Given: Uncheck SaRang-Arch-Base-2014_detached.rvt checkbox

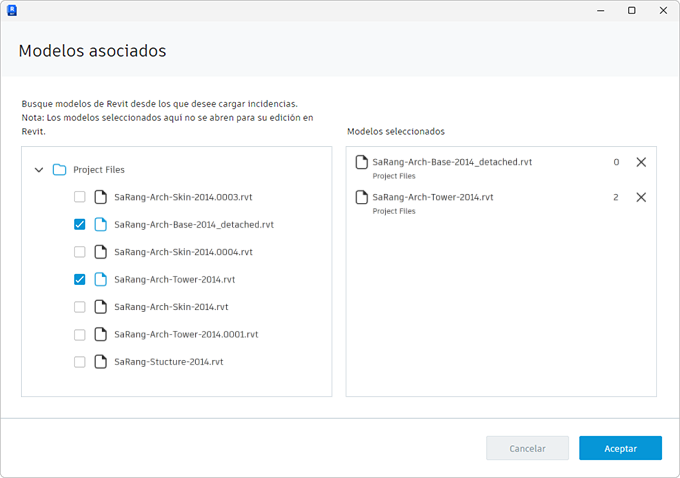Looking at the screenshot, I should [80, 225].
